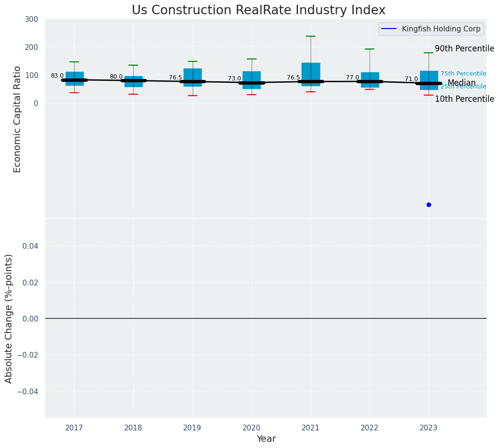
Task: Click the 75th Percentile annotation text
Action: [x=463, y=74]
